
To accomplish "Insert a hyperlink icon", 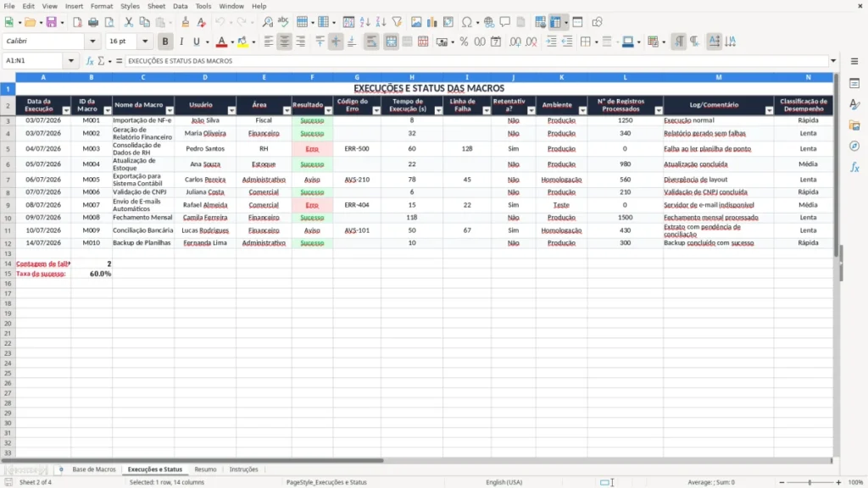I will 489,22.
